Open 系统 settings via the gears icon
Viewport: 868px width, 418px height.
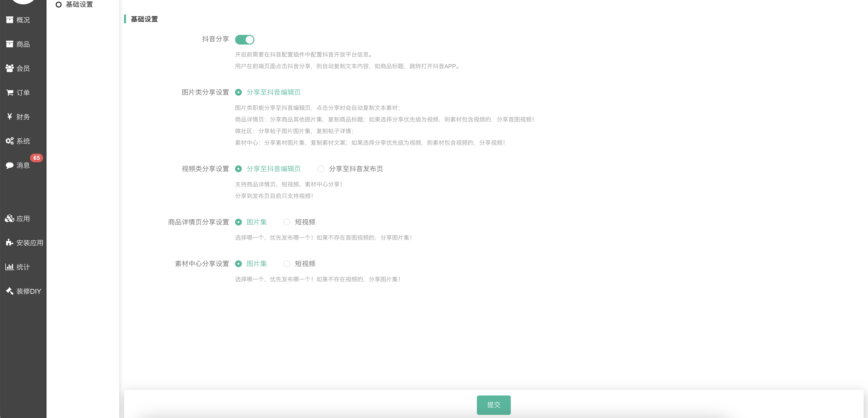click(9, 141)
